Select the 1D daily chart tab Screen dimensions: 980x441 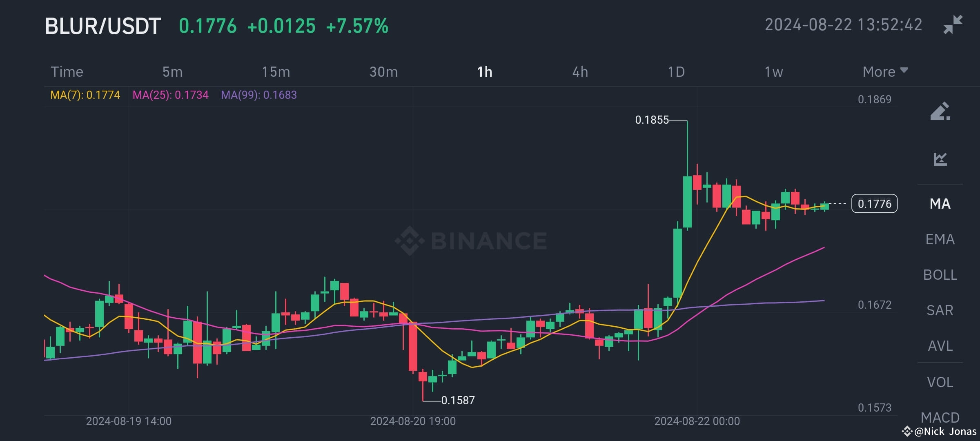[677, 71]
